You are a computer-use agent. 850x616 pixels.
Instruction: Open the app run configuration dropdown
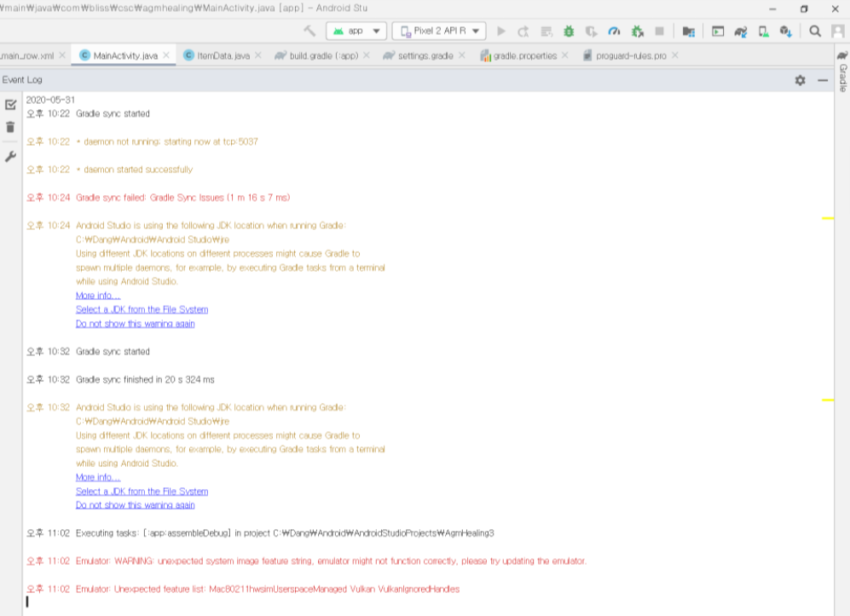[356, 32]
